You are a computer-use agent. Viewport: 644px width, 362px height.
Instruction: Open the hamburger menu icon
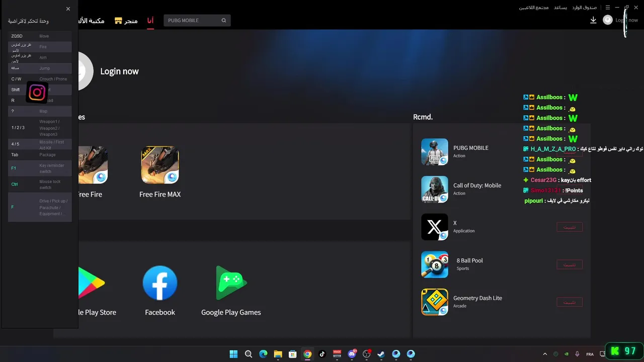click(608, 8)
